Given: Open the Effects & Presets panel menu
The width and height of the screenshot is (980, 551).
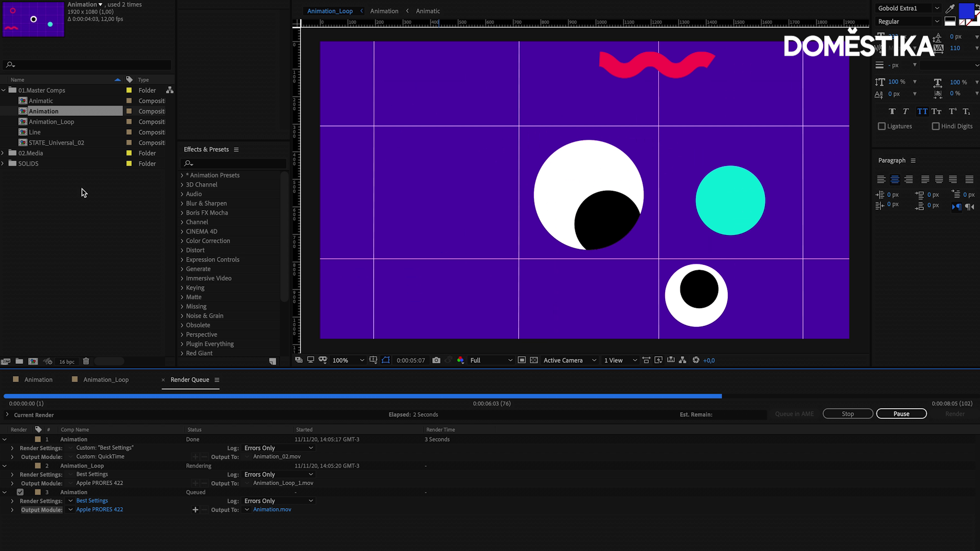Looking at the screenshot, I should (x=236, y=149).
